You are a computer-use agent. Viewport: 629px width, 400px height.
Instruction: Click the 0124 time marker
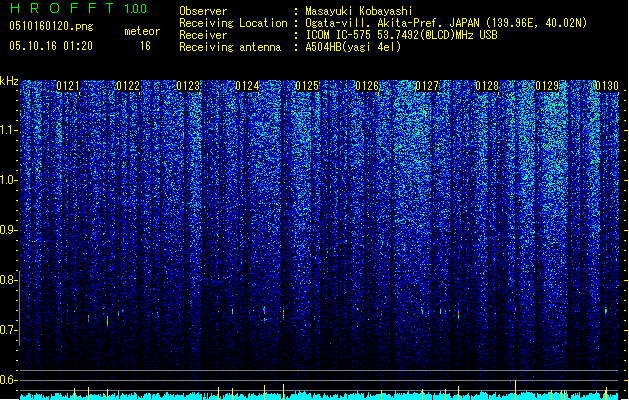click(x=247, y=86)
